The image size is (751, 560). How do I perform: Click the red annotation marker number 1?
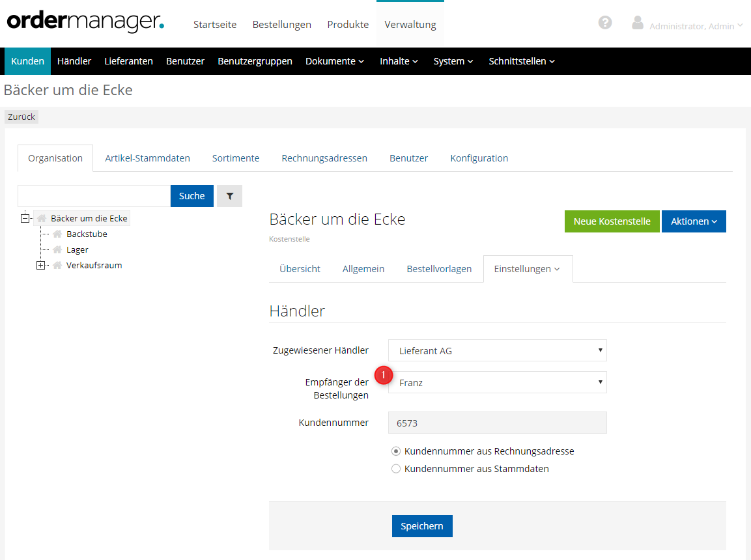click(x=384, y=375)
